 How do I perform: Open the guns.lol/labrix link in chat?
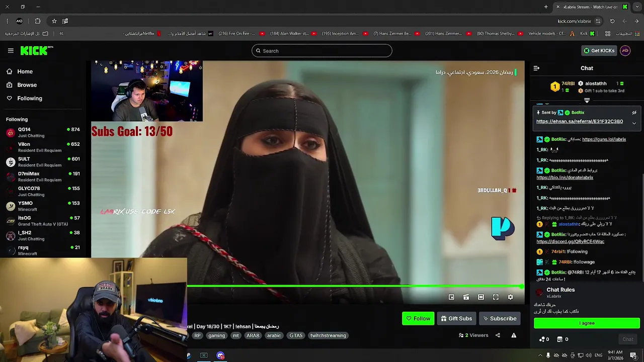point(604,139)
